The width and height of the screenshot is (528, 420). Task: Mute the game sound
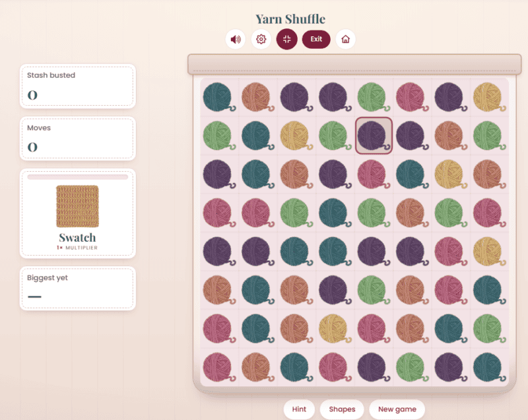(x=236, y=40)
